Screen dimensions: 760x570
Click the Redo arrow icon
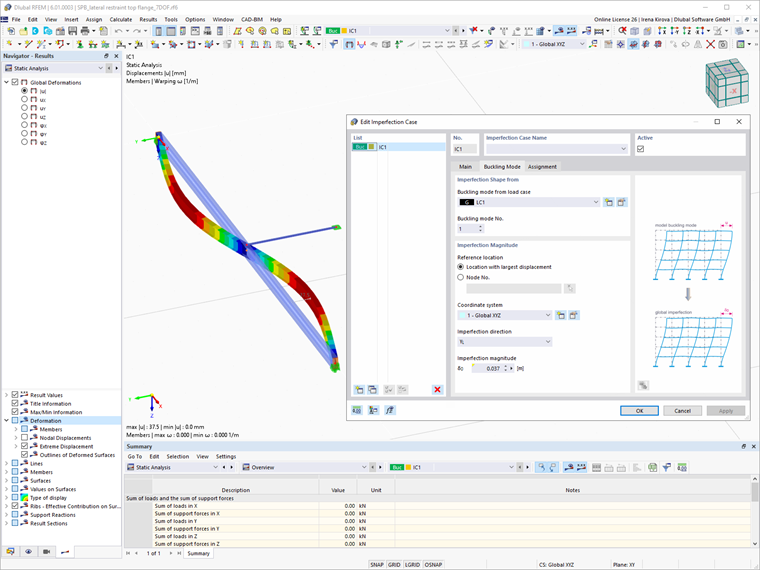137,31
